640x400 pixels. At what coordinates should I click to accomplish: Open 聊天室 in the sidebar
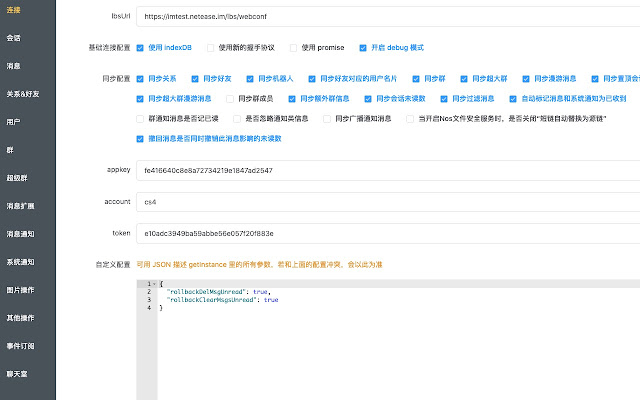(17, 374)
